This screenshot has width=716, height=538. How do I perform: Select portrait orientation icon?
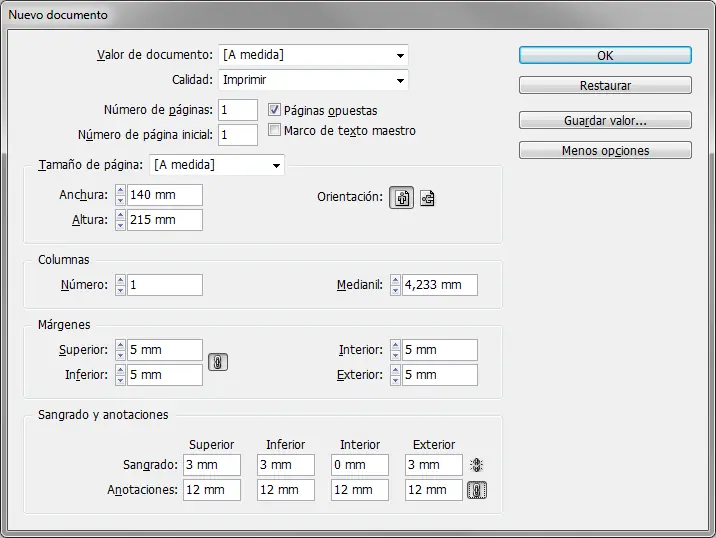click(401, 198)
